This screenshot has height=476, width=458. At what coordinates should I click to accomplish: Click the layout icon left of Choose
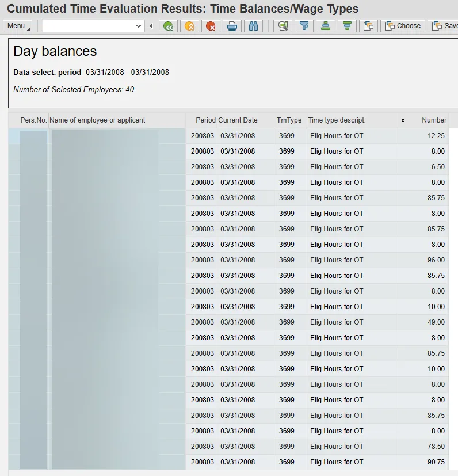(368, 26)
